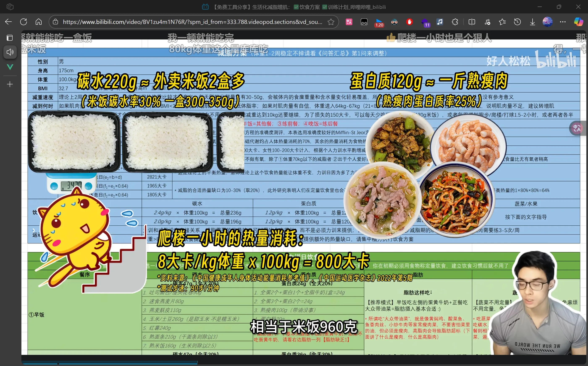Open the Downloads panel

click(x=532, y=22)
